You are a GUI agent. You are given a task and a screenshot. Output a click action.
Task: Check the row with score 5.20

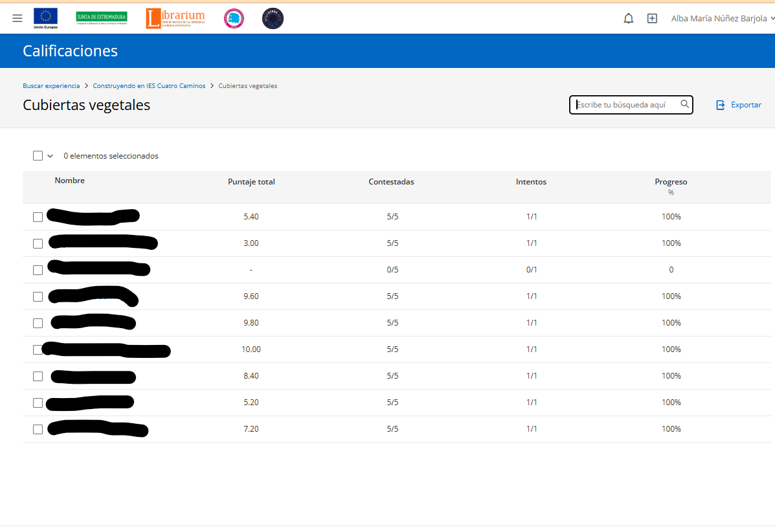click(38, 403)
